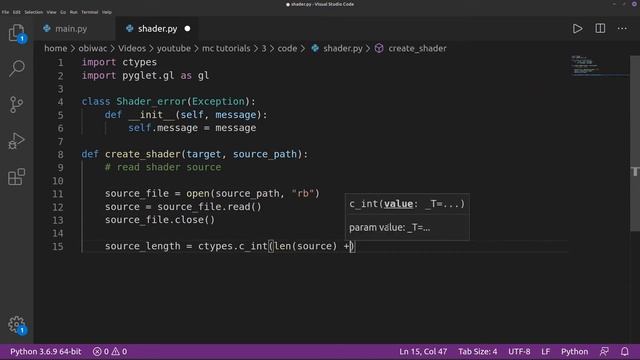Click the home breadcrumb segment
Viewport: 640px width, 360px height.
point(56,48)
